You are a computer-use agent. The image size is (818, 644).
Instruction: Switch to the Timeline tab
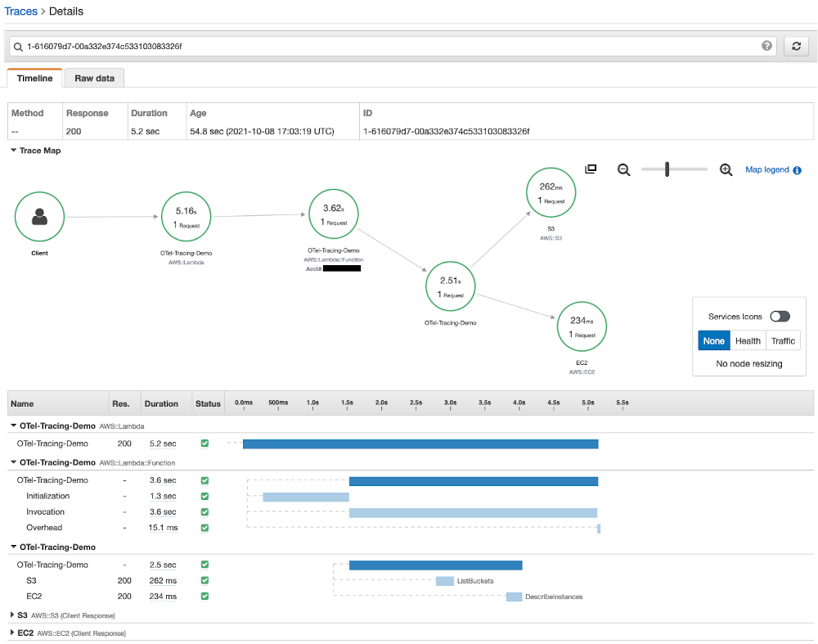tap(34, 78)
